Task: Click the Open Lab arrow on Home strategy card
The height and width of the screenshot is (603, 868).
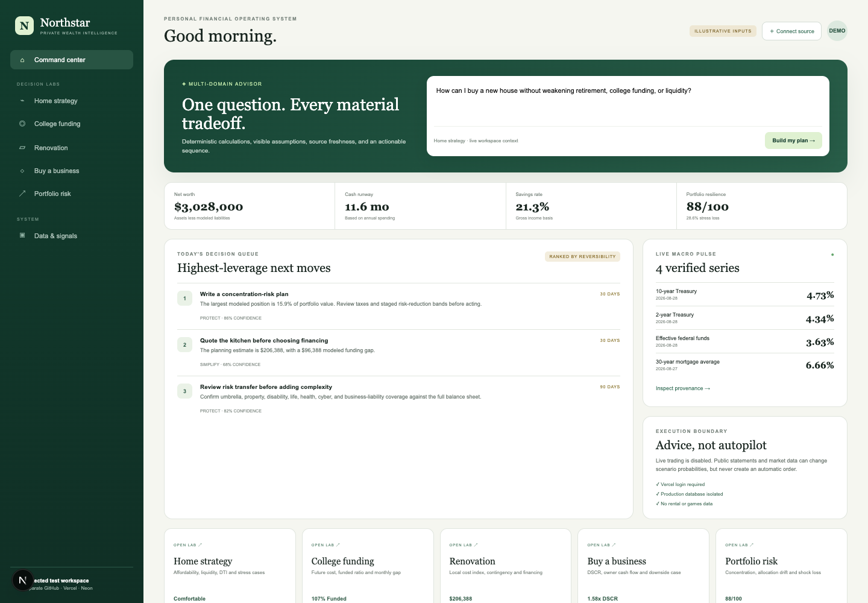Action: pos(200,545)
